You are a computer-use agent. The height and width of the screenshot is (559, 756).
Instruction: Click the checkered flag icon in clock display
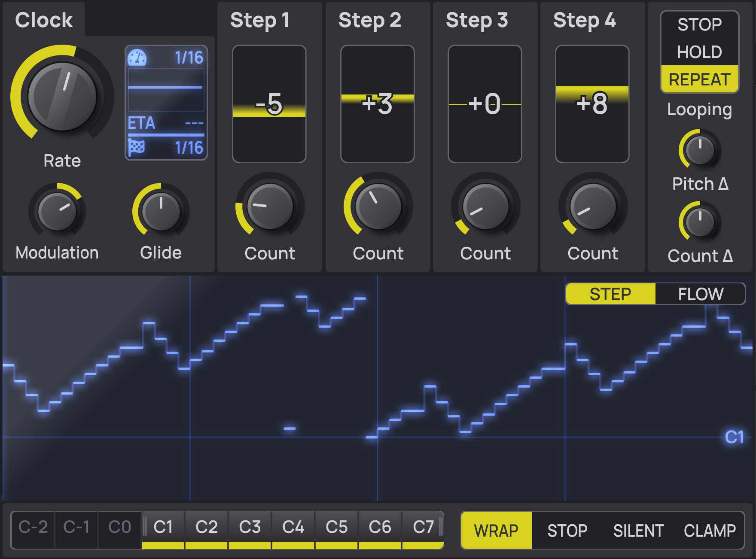[x=137, y=147]
